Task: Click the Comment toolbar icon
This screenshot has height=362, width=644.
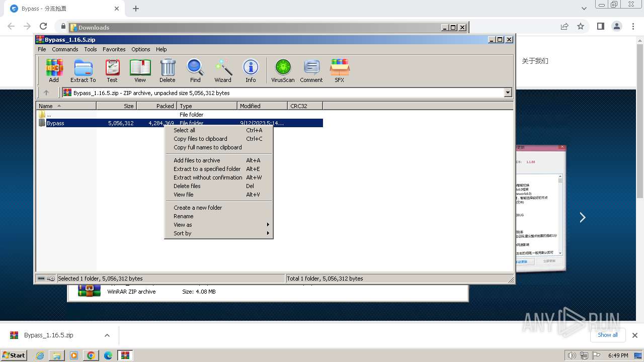Action: click(311, 70)
